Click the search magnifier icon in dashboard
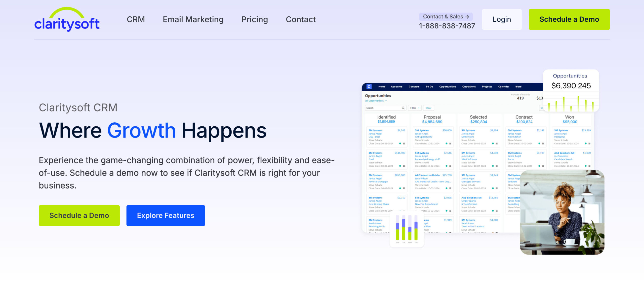This screenshot has height=286, width=644. (x=403, y=108)
